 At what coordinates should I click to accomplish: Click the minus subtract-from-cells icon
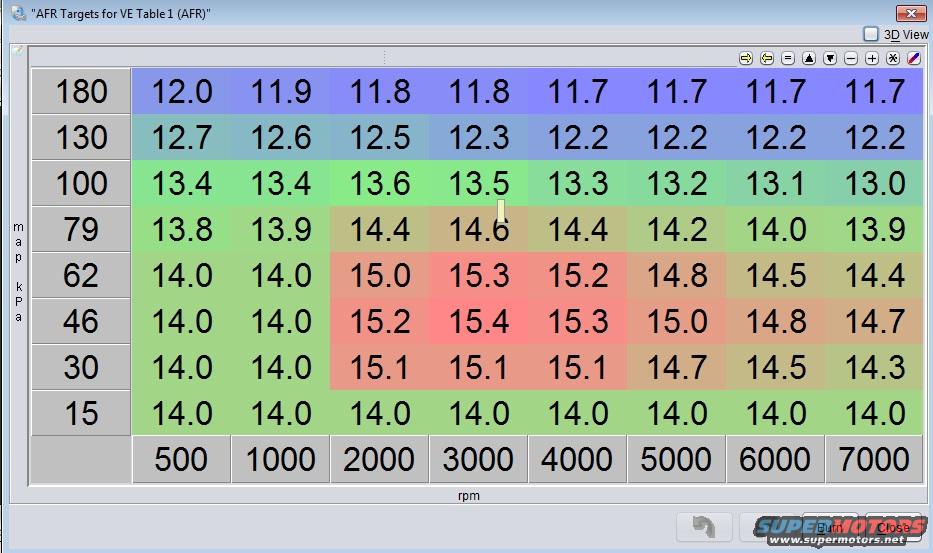851,58
